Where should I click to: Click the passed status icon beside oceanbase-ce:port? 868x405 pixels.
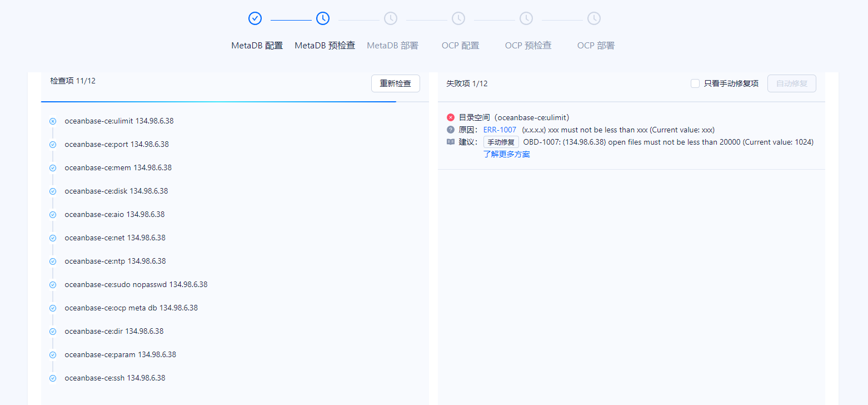(x=53, y=144)
